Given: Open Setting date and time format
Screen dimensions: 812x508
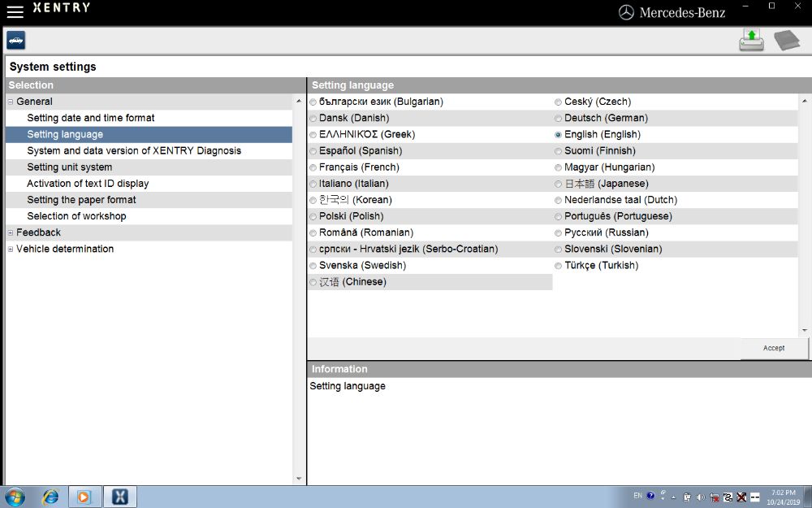Looking at the screenshot, I should coord(91,118).
